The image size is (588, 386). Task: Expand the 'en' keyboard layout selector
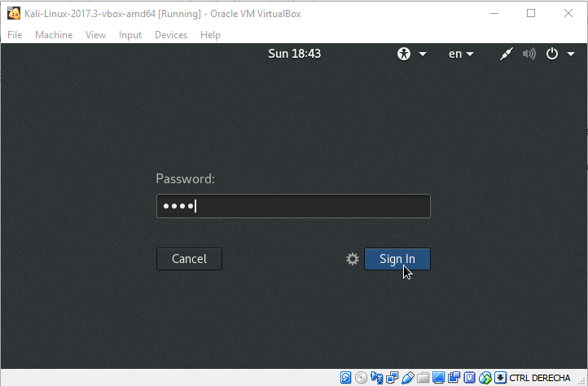[x=461, y=54]
